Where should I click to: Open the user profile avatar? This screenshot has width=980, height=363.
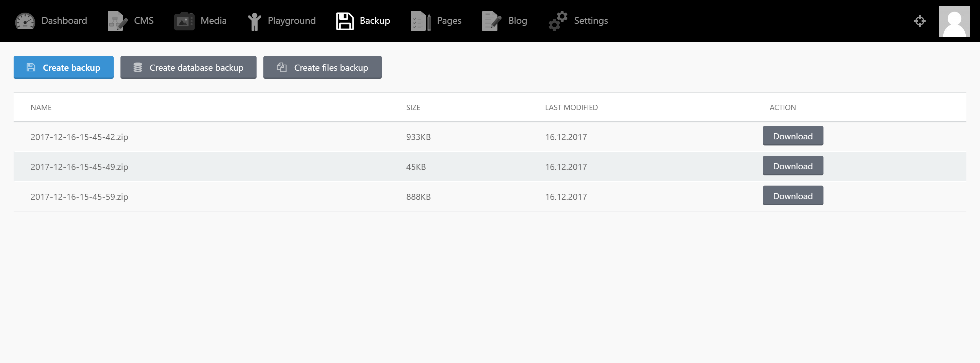tap(954, 21)
